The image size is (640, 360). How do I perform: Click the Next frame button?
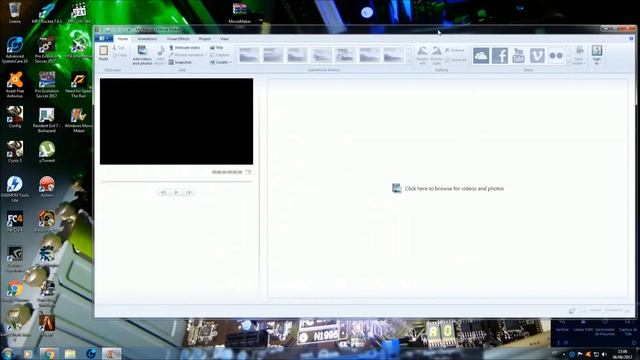pyautogui.click(x=189, y=192)
